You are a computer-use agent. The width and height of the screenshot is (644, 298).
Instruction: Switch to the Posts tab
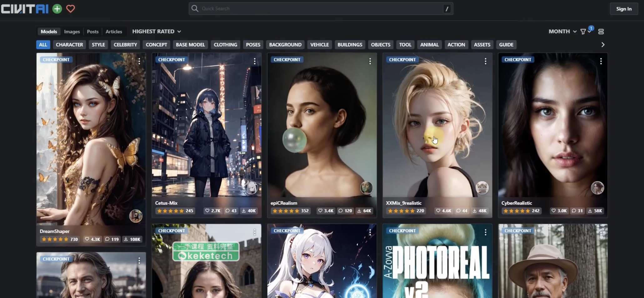point(93,32)
